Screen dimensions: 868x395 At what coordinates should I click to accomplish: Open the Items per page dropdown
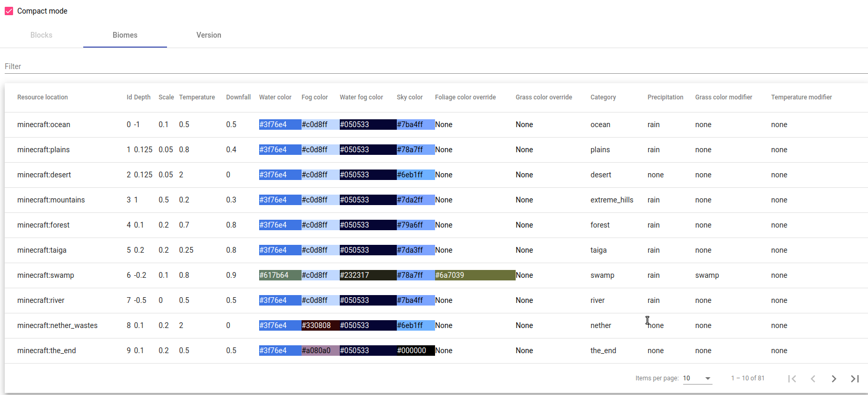(697, 378)
